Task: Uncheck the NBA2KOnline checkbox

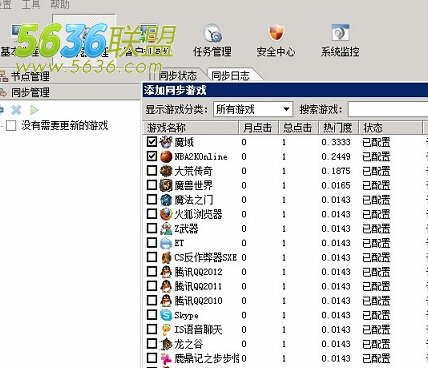Action: pos(152,156)
